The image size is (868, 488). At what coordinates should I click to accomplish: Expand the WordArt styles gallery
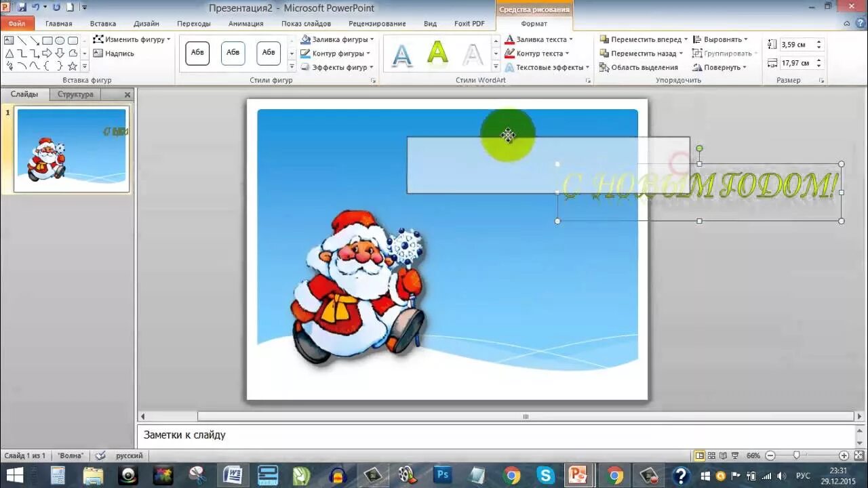[x=496, y=66]
